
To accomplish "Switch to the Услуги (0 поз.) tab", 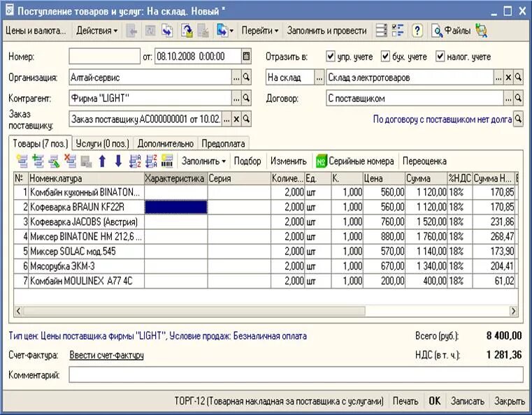I will tap(103, 143).
